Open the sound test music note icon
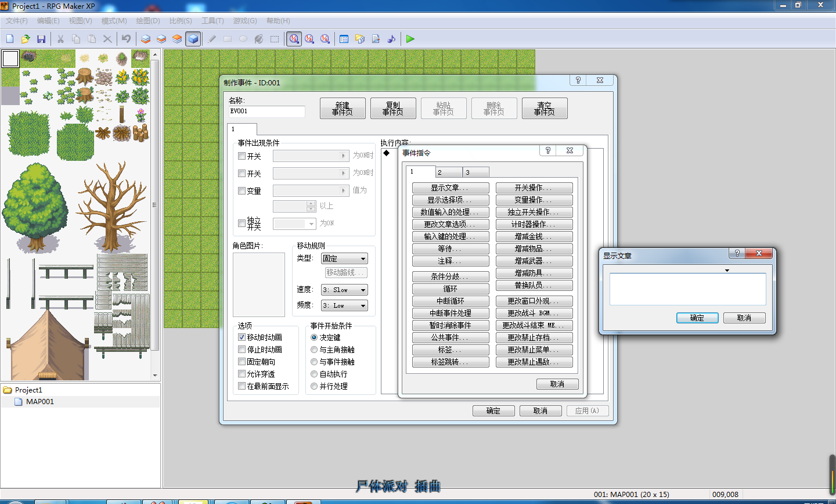 [391, 39]
